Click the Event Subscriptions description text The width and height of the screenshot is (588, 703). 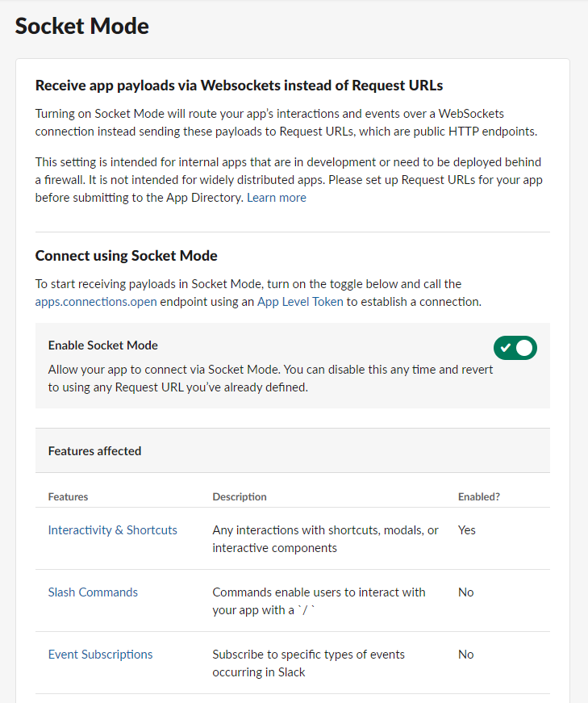(308, 663)
